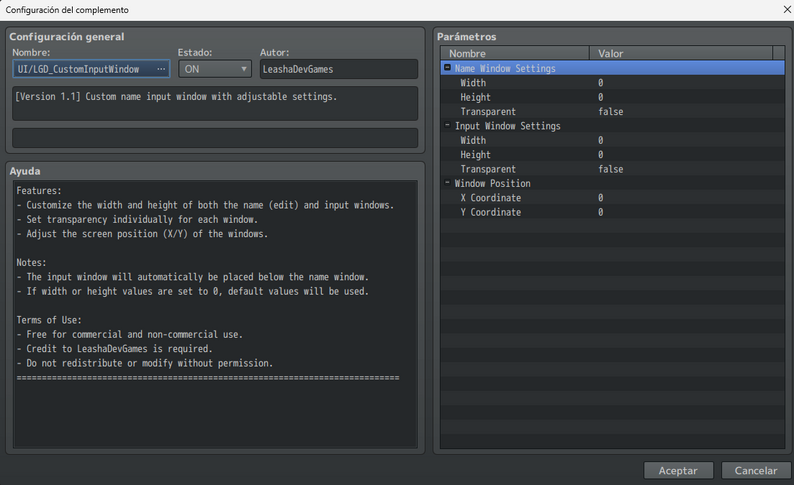
Task: Click value 0 of Input Window Height
Action: pyautogui.click(x=601, y=154)
